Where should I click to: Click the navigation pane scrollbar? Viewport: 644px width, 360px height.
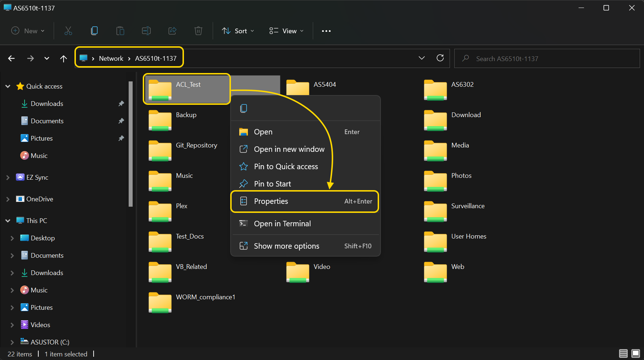pos(131,145)
